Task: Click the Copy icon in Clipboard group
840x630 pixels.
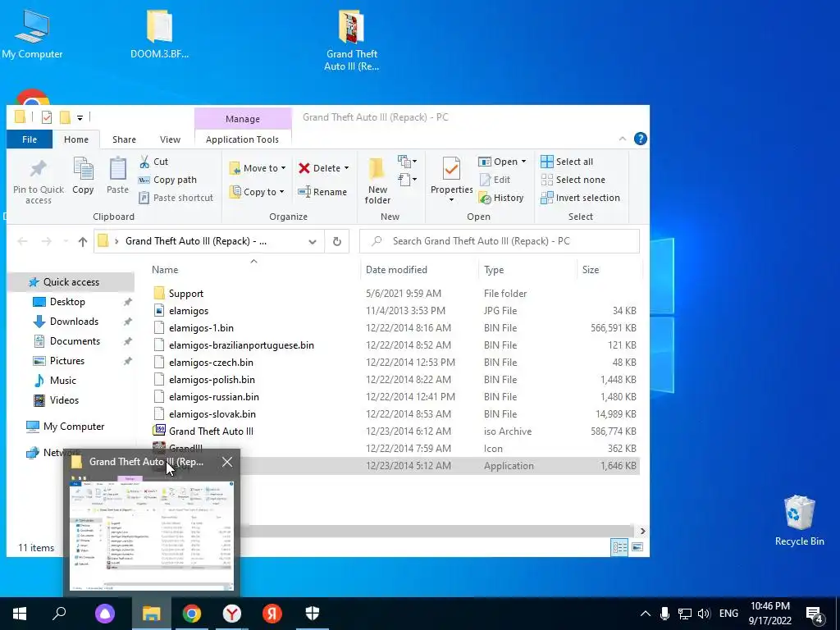Action: pos(83,169)
